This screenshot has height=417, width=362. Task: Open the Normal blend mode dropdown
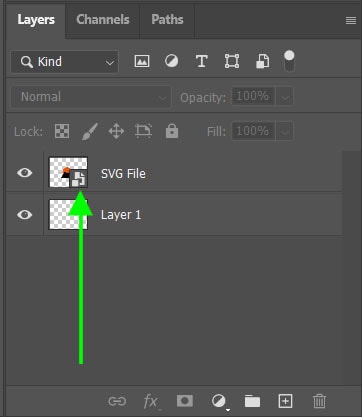click(91, 97)
